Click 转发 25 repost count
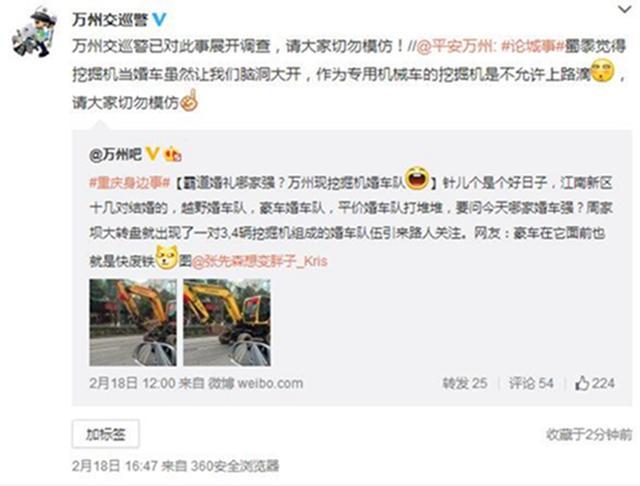The width and height of the screenshot is (640, 486). [465, 383]
